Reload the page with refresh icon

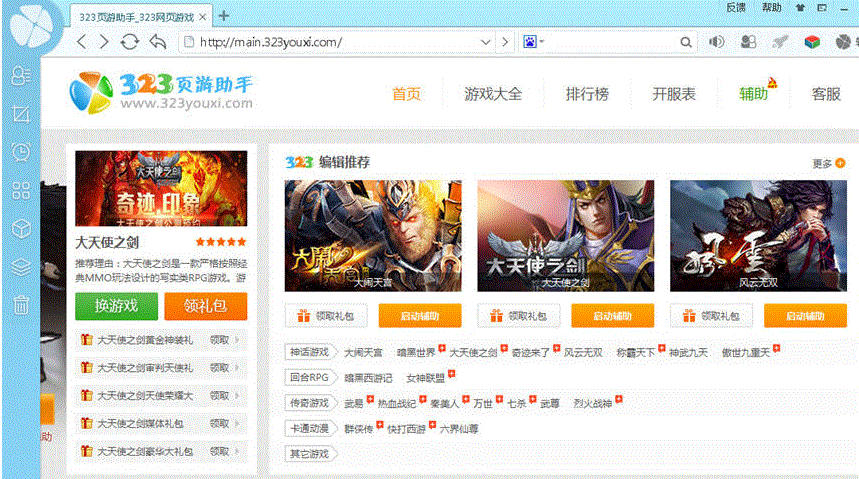pos(130,42)
